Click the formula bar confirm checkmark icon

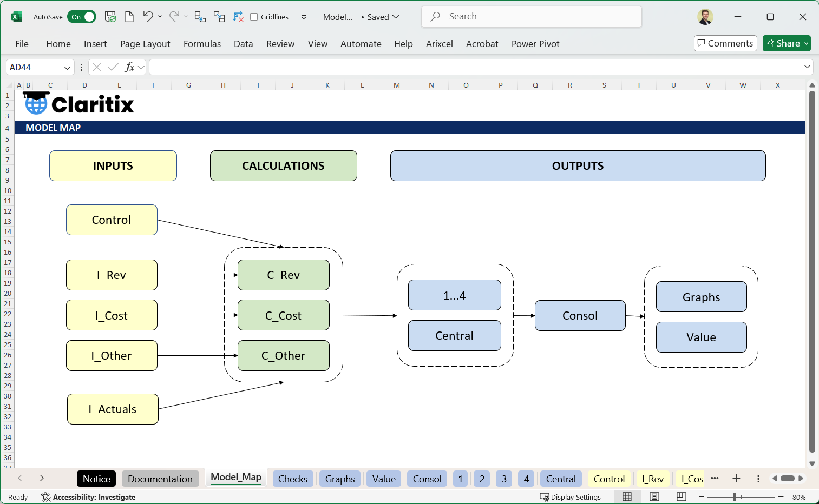[113, 67]
